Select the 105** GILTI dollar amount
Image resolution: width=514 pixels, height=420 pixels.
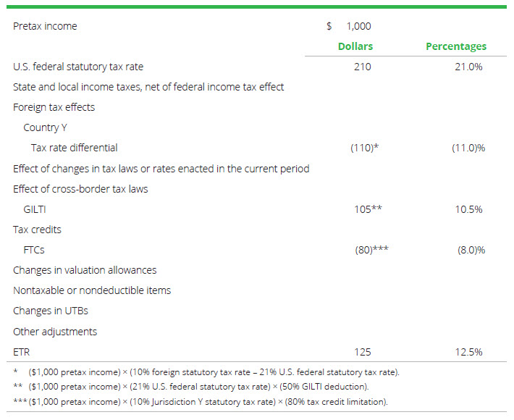pyautogui.click(x=366, y=209)
